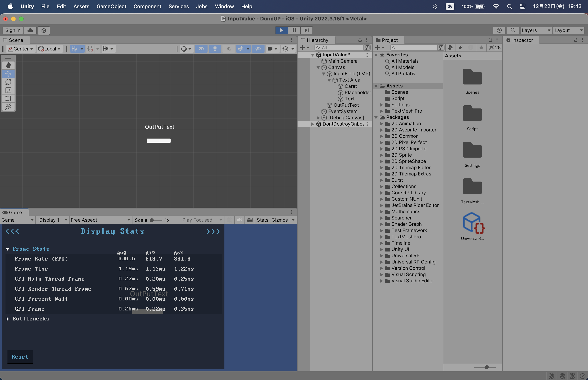Select the Rotate tool
588x380 pixels.
pyautogui.click(x=8, y=82)
